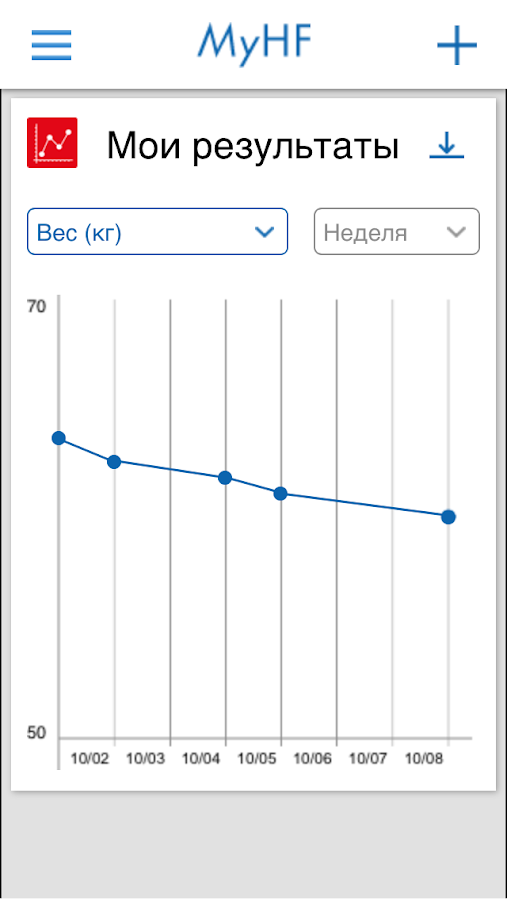507x900 pixels.
Task: Select the data point at 10/08
Action: click(x=448, y=517)
